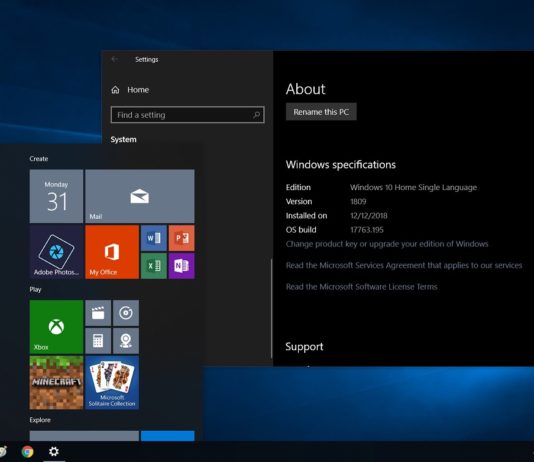Click the Installed on date 12/12/2018
Image resolution: width=534 pixels, height=462 pixels.
point(369,216)
